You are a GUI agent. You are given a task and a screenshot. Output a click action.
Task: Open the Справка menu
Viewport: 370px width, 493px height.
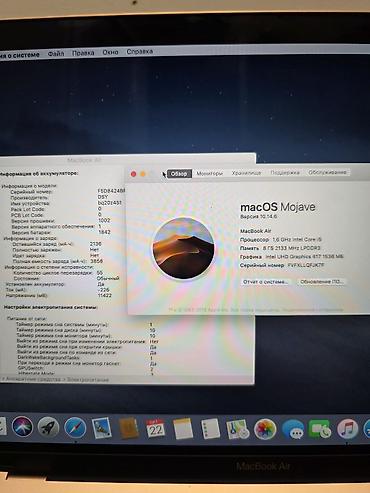pos(140,52)
